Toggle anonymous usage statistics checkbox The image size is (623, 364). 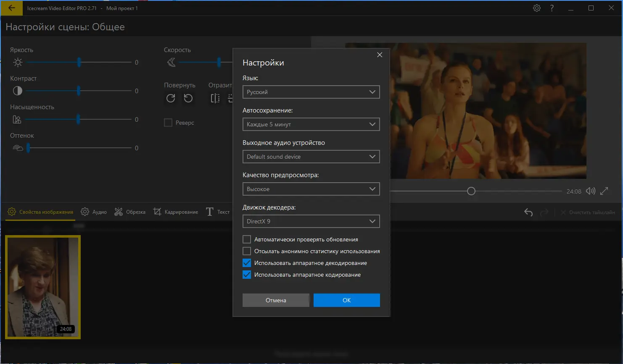point(247,251)
